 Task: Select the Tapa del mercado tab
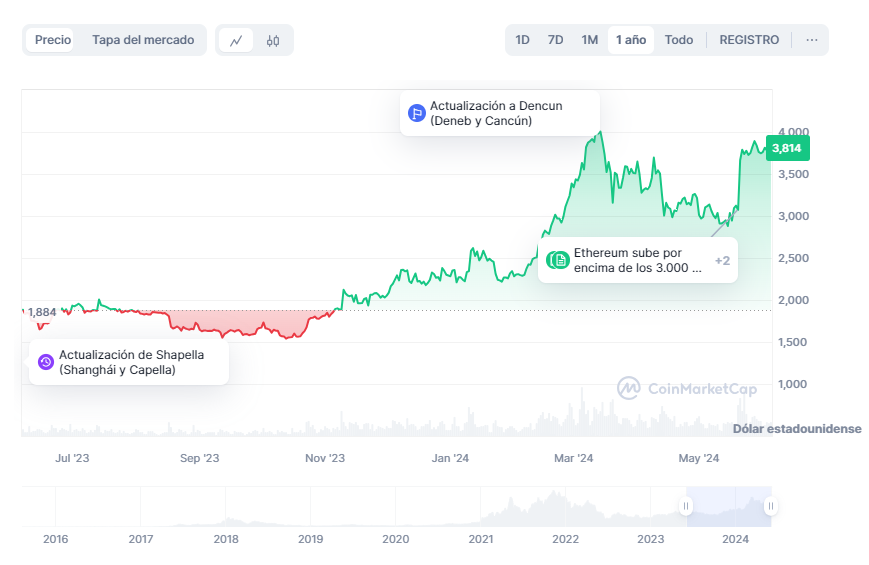pyautogui.click(x=143, y=40)
